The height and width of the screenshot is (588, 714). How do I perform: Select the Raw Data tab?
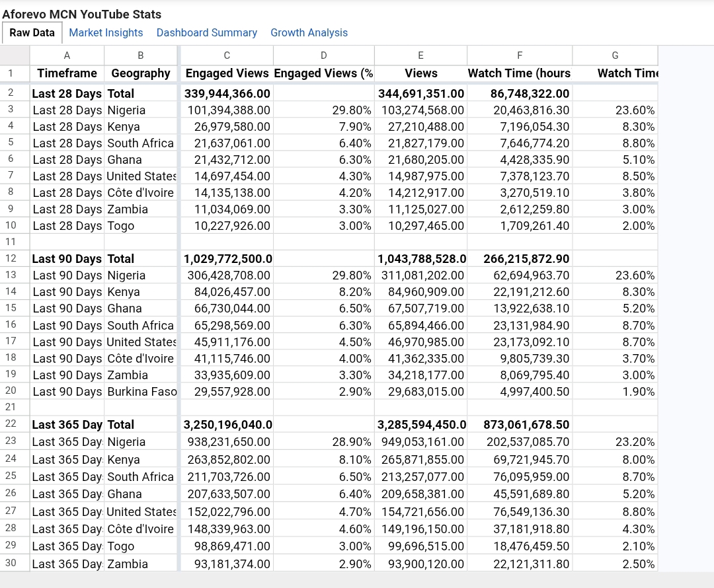point(32,33)
